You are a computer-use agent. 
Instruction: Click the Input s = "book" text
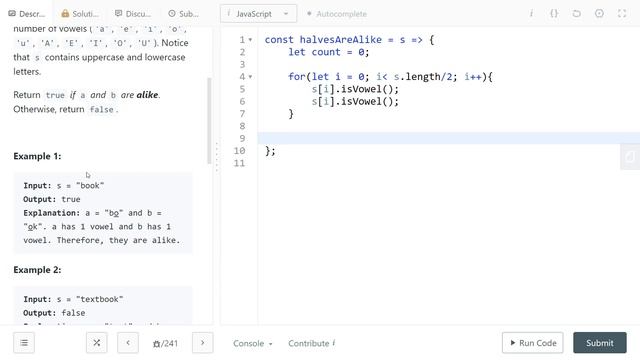(x=64, y=186)
